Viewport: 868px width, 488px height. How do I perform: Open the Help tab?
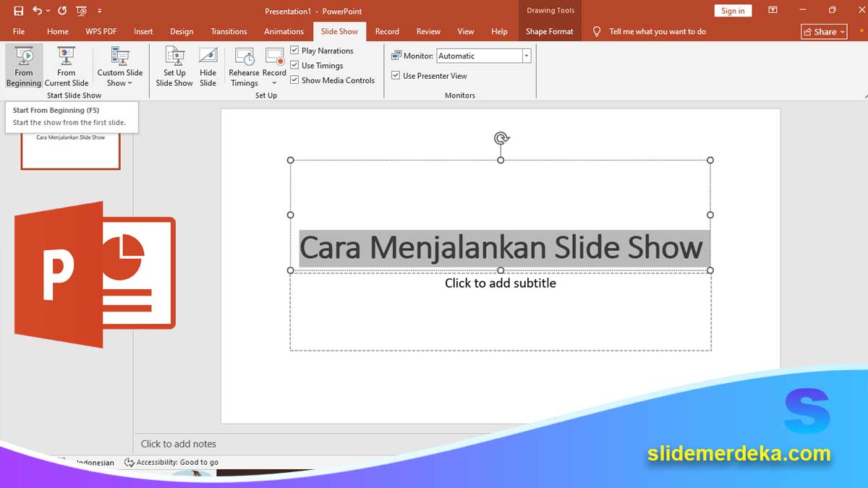pos(499,31)
